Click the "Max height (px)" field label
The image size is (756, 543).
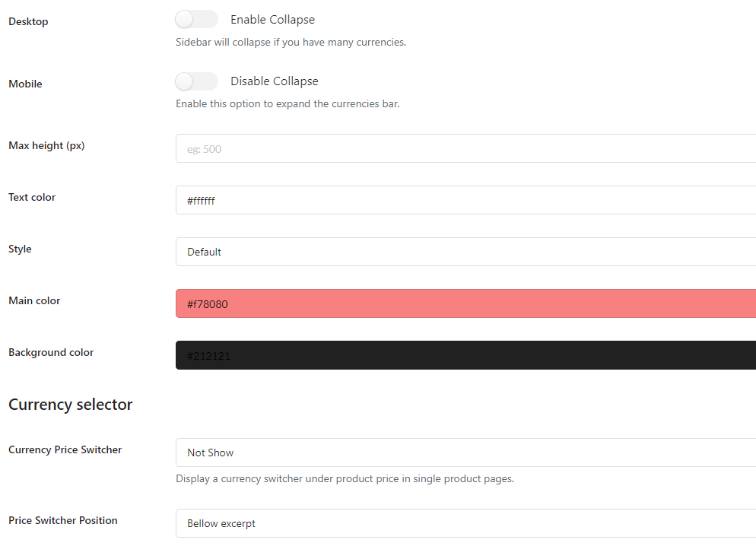click(46, 145)
